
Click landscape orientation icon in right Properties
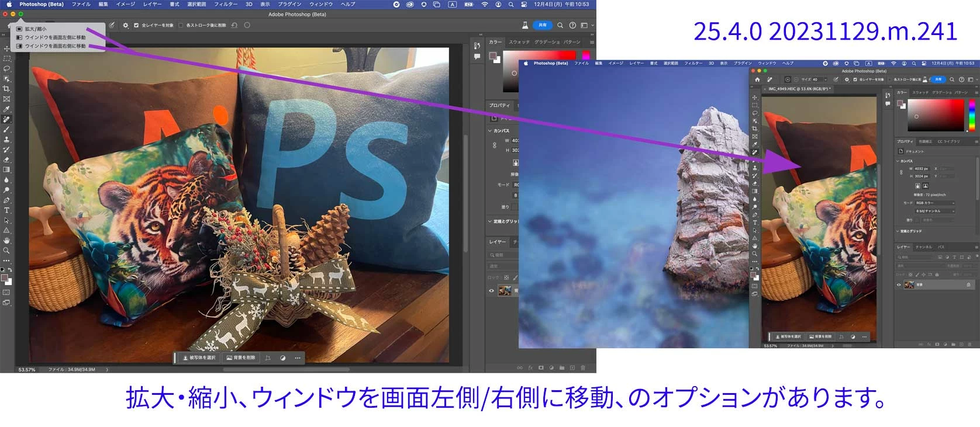[x=925, y=186]
